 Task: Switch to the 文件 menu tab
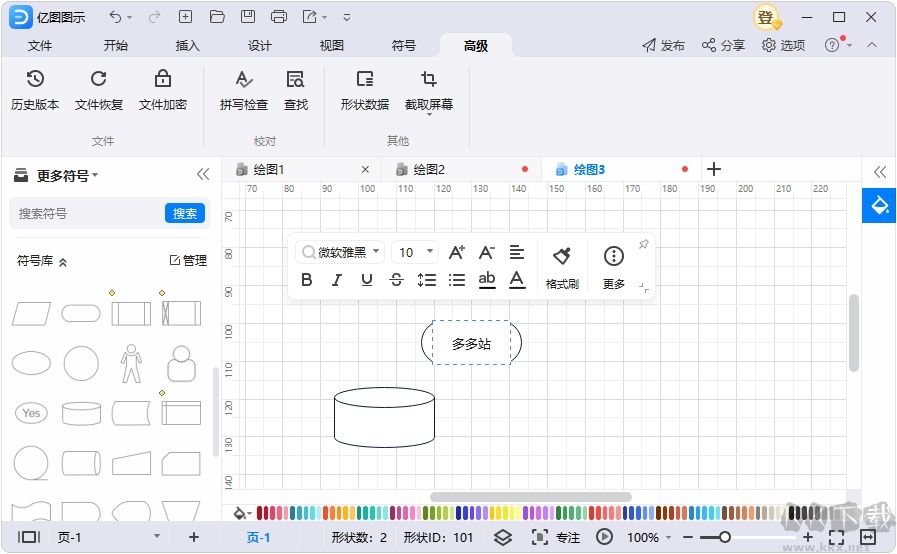[39, 45]
